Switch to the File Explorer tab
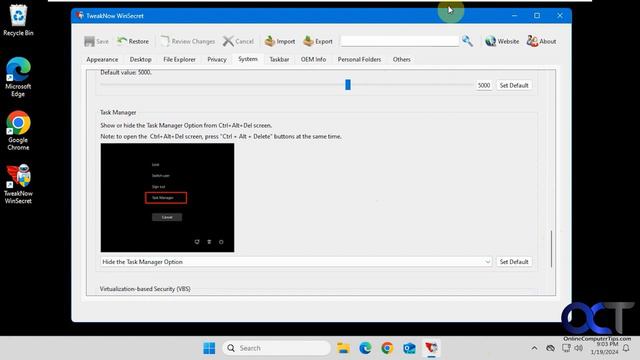The height and width of the screenshot is (360, 640). 179,60
